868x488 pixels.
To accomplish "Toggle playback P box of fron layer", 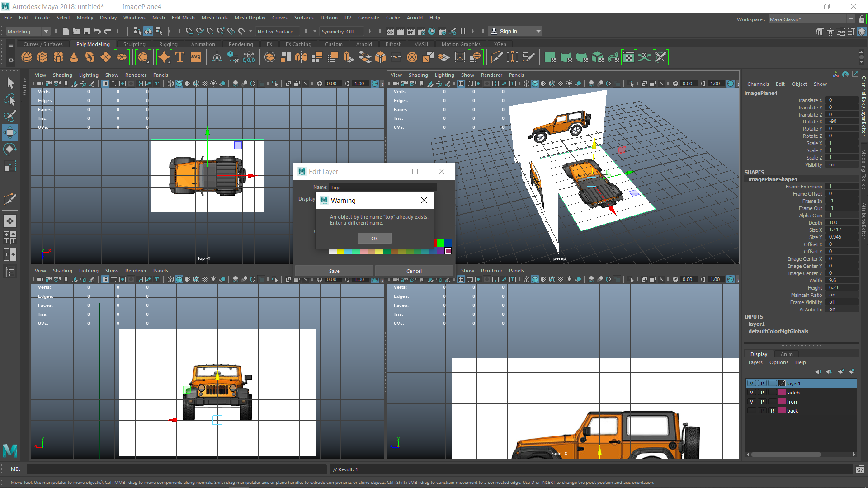I will tap(762, 402).
